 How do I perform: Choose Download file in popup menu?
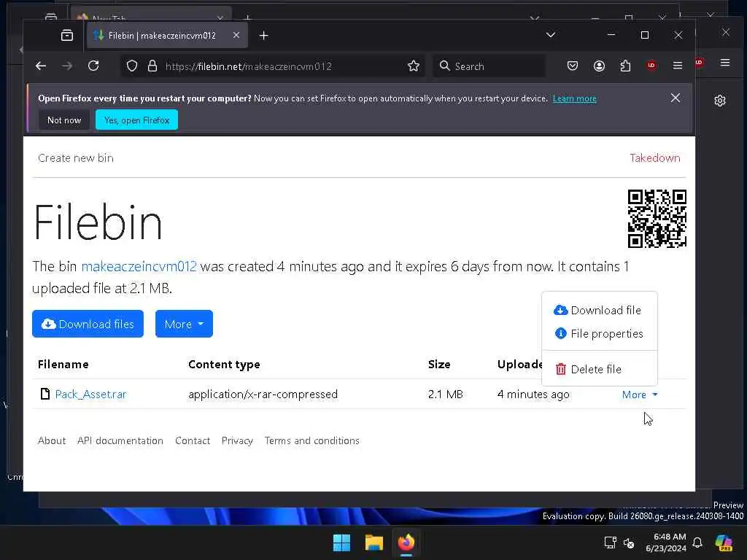[600, 311]
